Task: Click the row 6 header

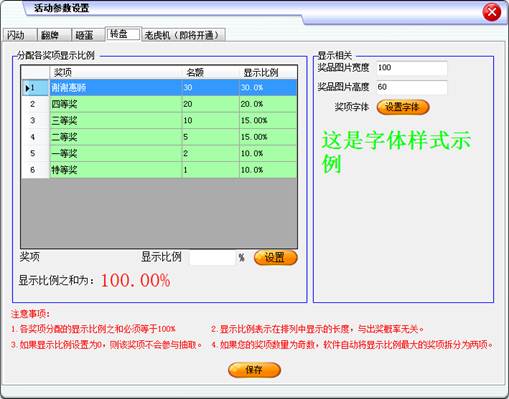Action: tap(35, 170)
